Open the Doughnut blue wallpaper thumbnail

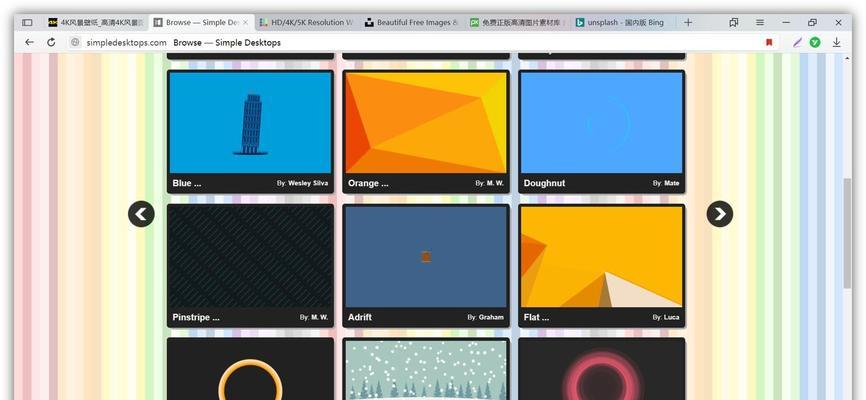601,123
